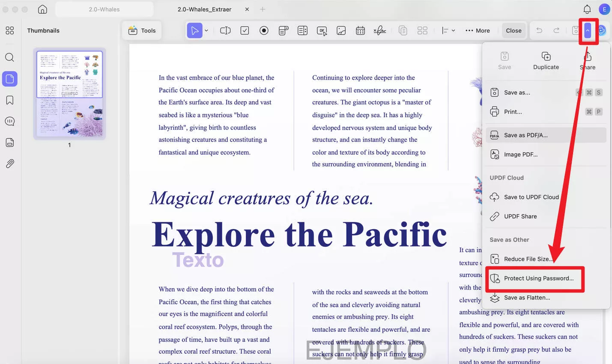Open the Search panel in sidebar
This screenshot has height=364, width=612.
pos(9,57)
